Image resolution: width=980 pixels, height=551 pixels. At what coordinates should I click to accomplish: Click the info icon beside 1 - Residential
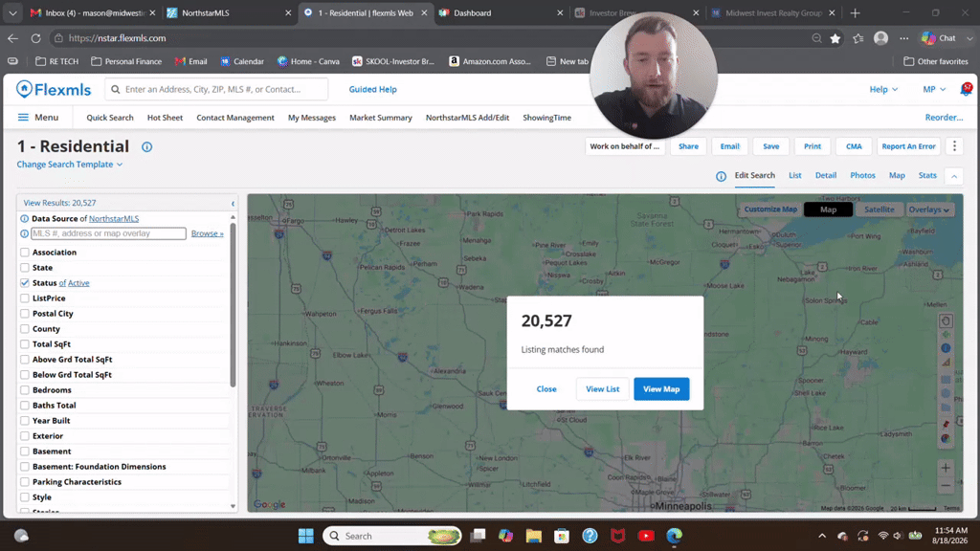point(146,146)
